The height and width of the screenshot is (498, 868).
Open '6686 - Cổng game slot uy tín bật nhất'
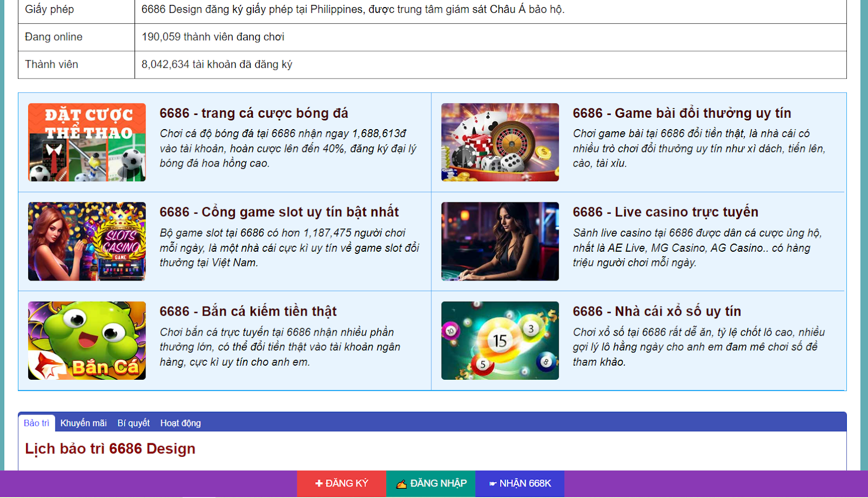pyautogui.click(x=279, y=212)
